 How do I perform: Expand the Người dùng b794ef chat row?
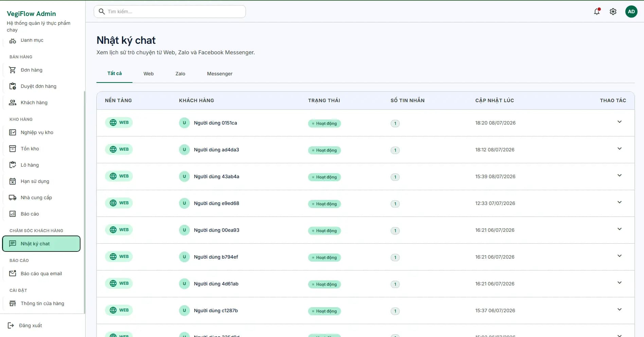pyautogui.click(x=620, y=256)
